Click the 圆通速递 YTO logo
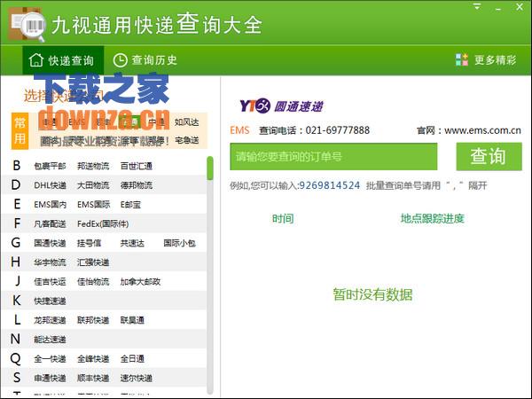Viewport: 532px width, 399px height. click(282, 106)
